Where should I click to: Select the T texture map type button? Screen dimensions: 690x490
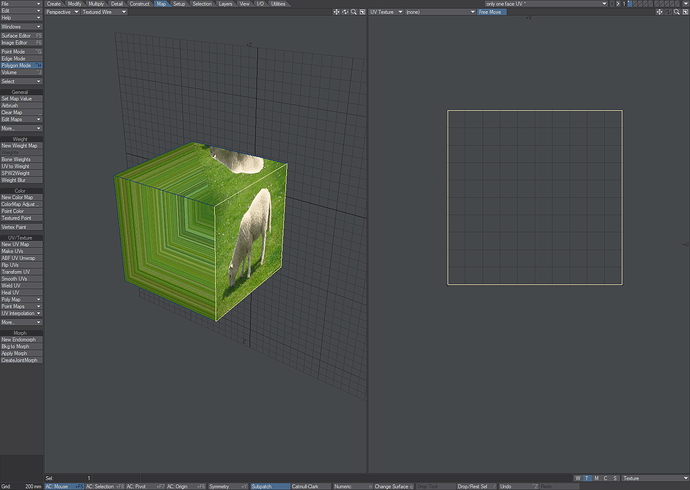point(587,478)
